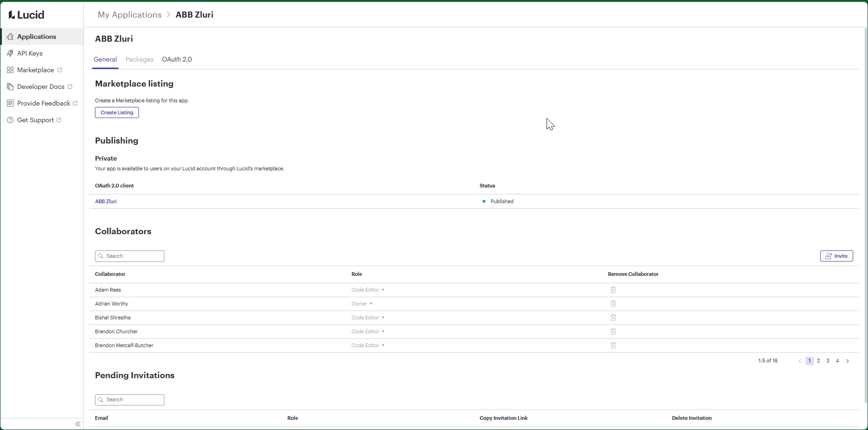Go to next collaborators page arrow
Screen dimensions: 868x430
pos(848,361)
